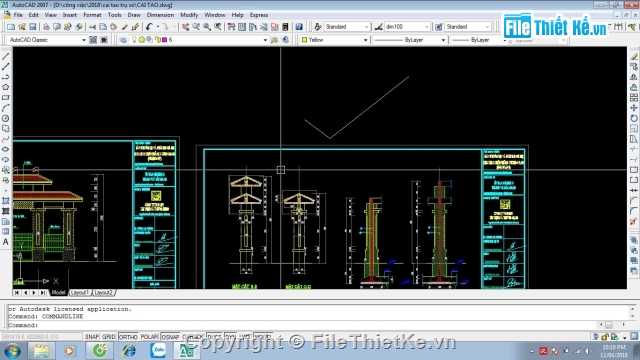Image resolution: width=640 pixels, height=360 pixels.
Task: Toggle OSNAP in status bar
Action: (x=170, y=337)
